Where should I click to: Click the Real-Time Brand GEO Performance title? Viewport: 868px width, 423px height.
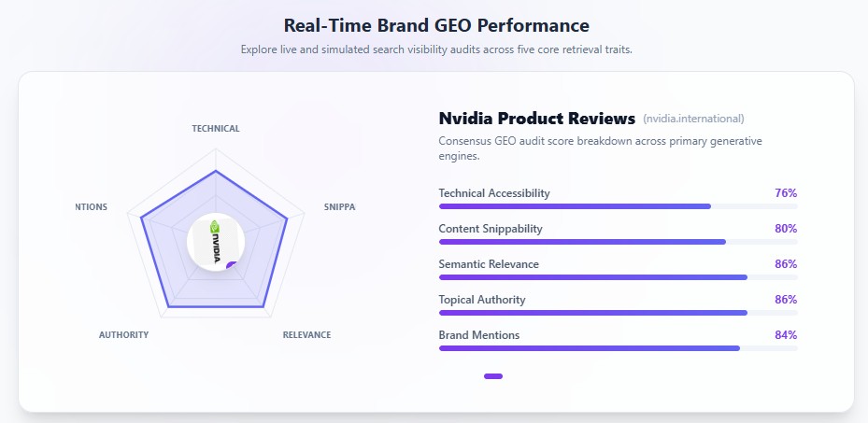pyautogui.click(x=436, y=25)
